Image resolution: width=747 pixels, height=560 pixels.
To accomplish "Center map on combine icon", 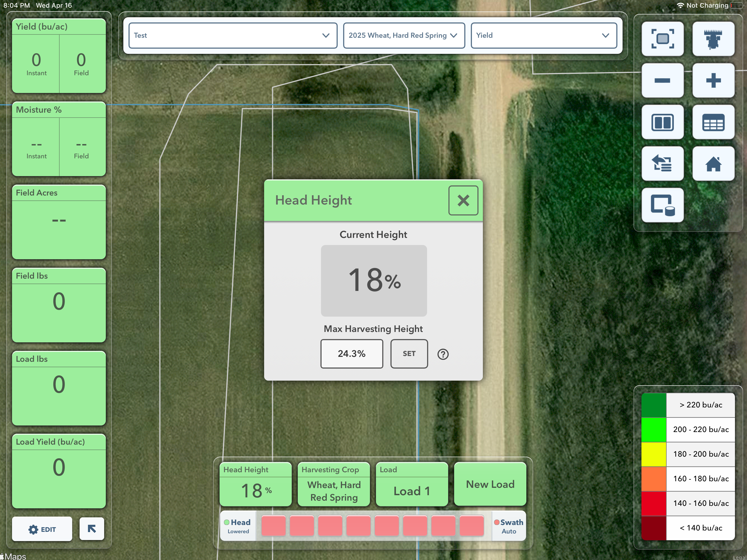I will pos(713,39).
